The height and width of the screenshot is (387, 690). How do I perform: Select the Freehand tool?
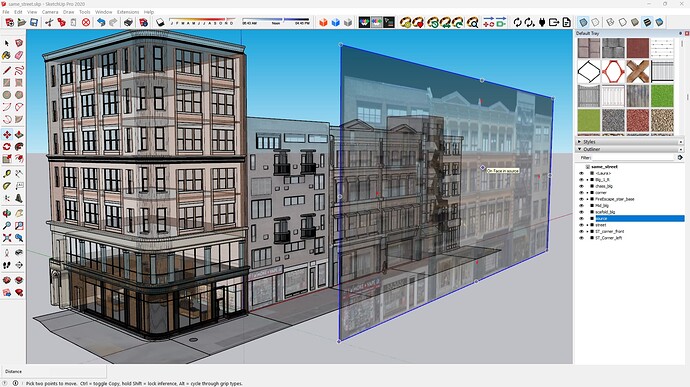coord(19,70)
